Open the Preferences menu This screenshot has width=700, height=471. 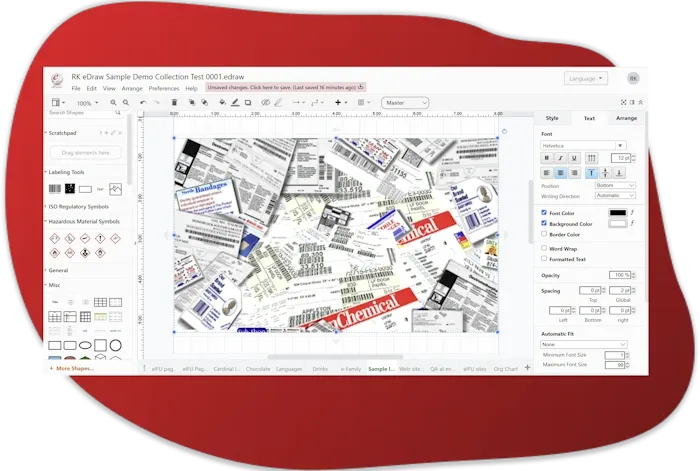click(x=164, y=88)
